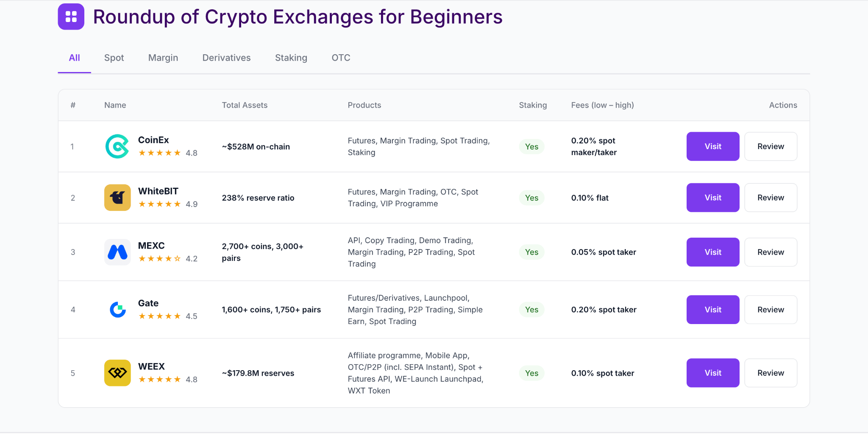Click the Yes staking badge for Gate

(531, 310)
